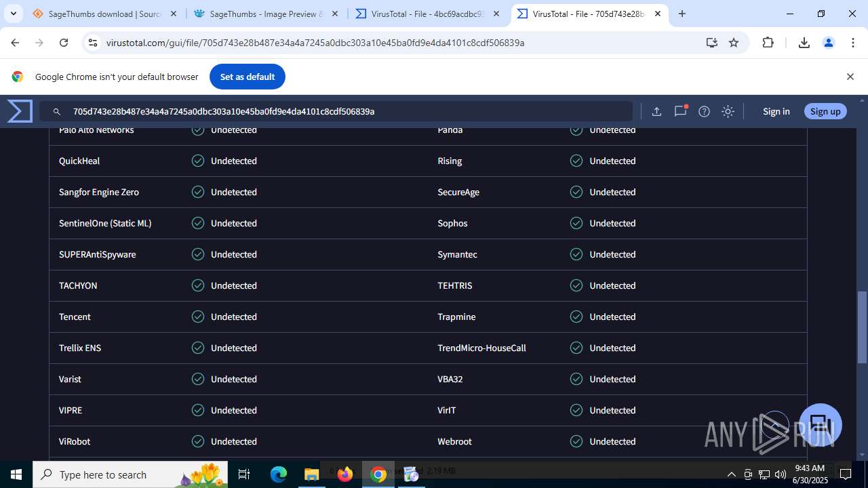Open Microsoft Edge from the taskbar
868x488 pixels.
(279, 474)
